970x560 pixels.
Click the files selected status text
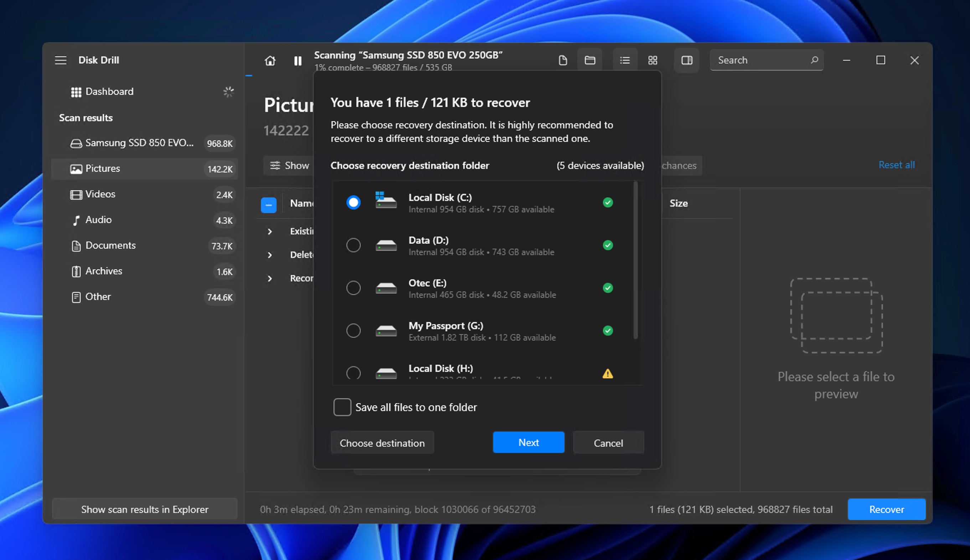[x=741, y=509]
